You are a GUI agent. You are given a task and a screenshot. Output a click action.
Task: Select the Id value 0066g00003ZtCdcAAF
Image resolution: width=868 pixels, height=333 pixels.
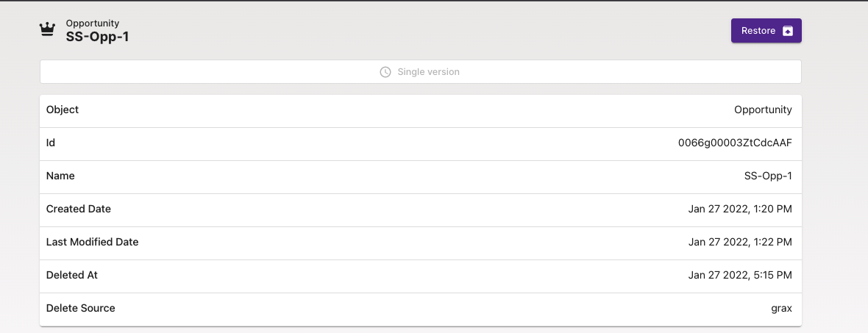pos(735,143)
